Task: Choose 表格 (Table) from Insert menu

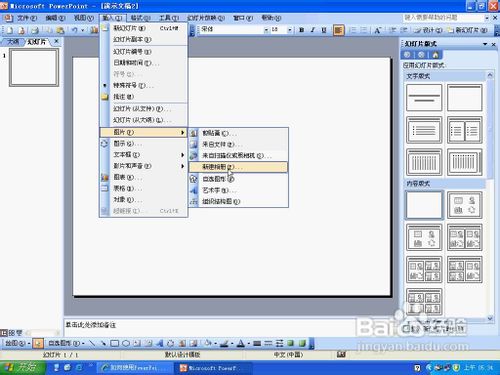Action: [144, 188]
